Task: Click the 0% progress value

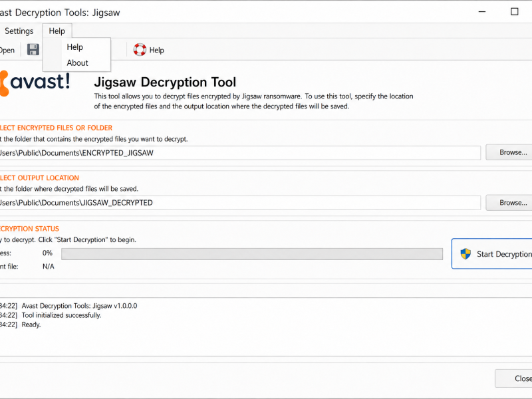Action: 47,253
